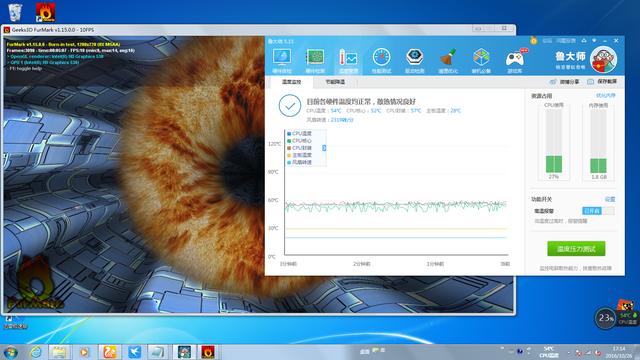Screen dimensions: 640x360
Task: Switch to the Lu Dashi taskbar button
Action: (x=184, y=352)
